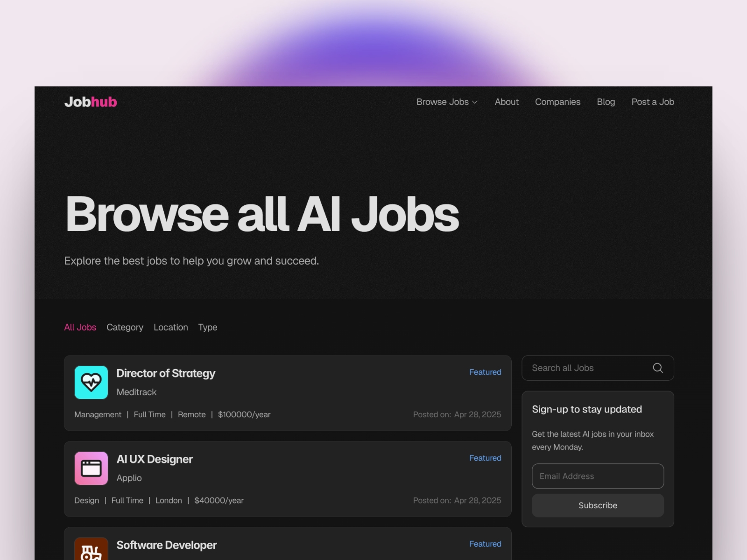The height and width of the screenshot is (560, 747).
Task: Click Featured on the Software Developer card
Action: (x=485, y=544)
